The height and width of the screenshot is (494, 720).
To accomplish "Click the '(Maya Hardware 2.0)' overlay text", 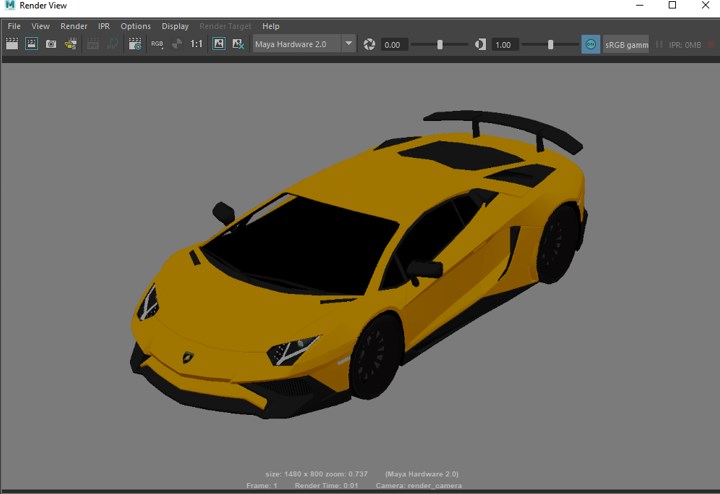I will [422, 474].
